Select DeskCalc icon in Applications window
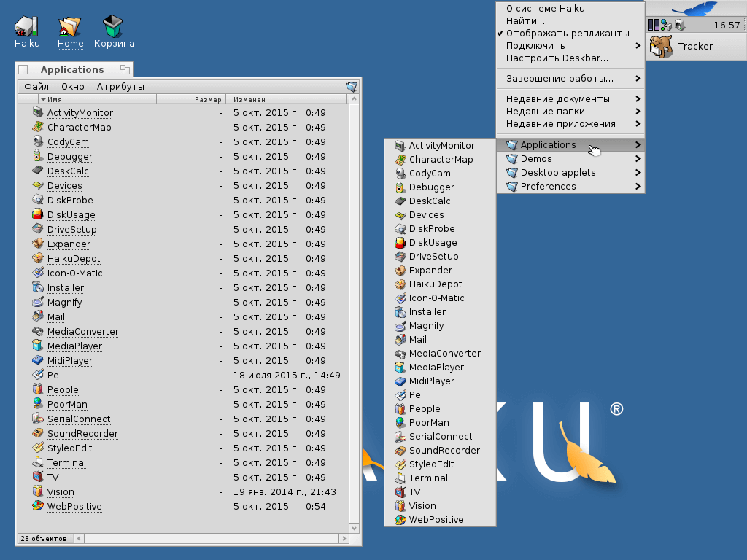747x560 pixels. tap(38, 171)
